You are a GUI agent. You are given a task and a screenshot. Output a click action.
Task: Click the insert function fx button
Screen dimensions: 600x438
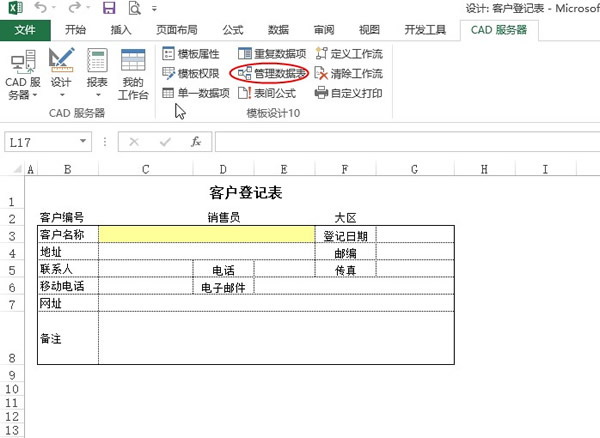(196, 142)
